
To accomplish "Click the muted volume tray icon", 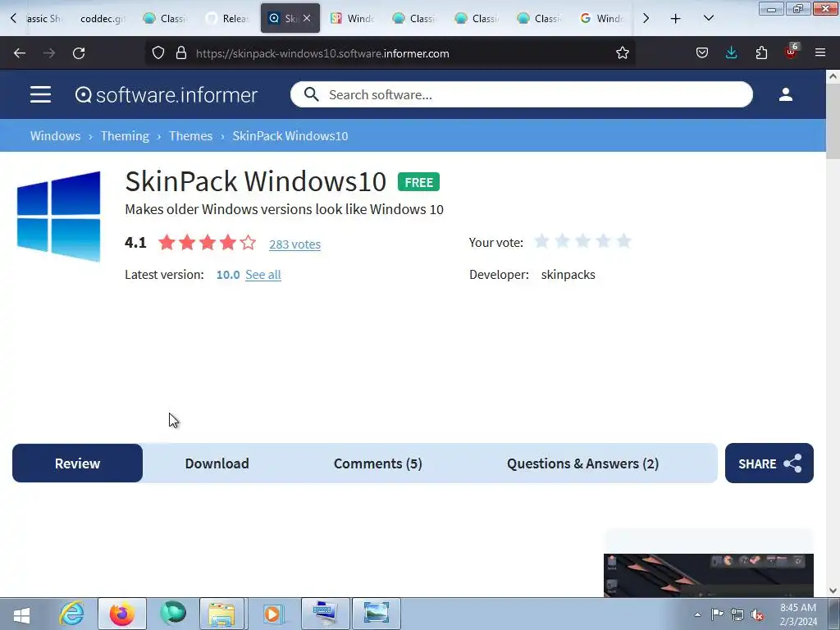I will [757, 614].
